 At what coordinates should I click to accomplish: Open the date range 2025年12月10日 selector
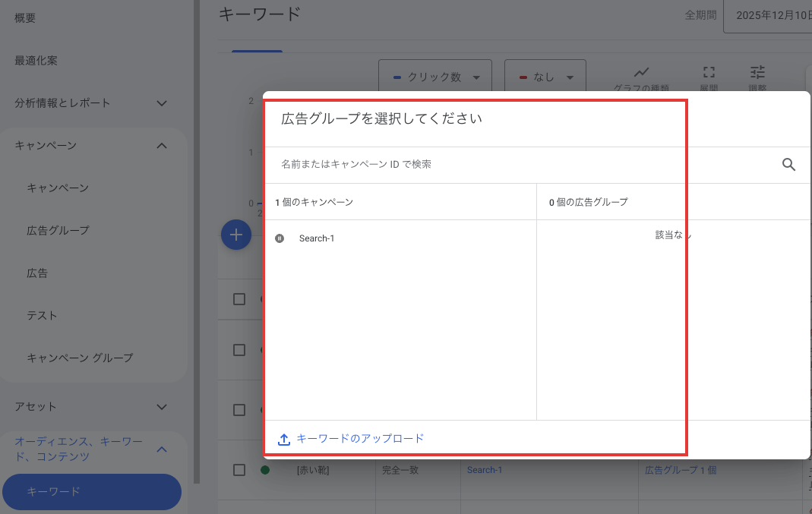(768, 15)
